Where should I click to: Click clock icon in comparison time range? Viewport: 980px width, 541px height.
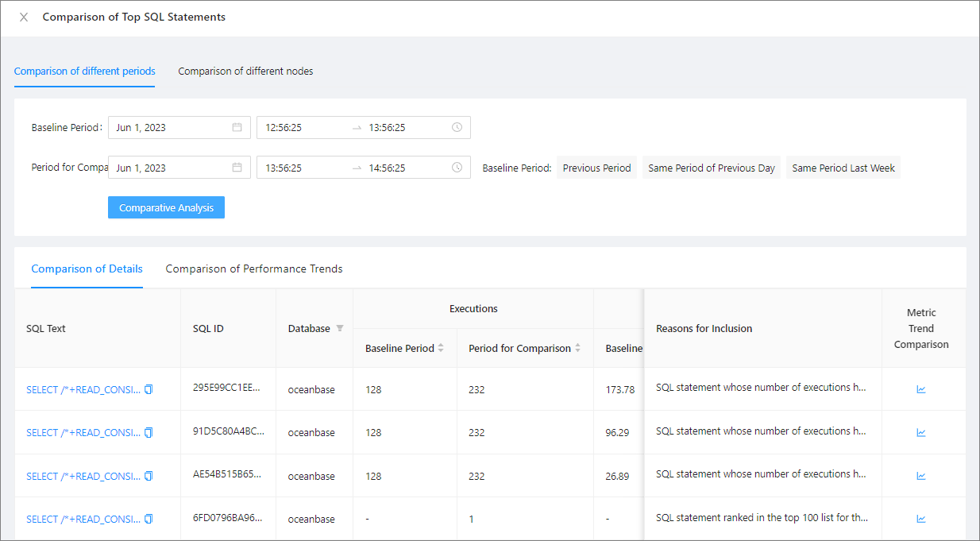pos(457,168)
